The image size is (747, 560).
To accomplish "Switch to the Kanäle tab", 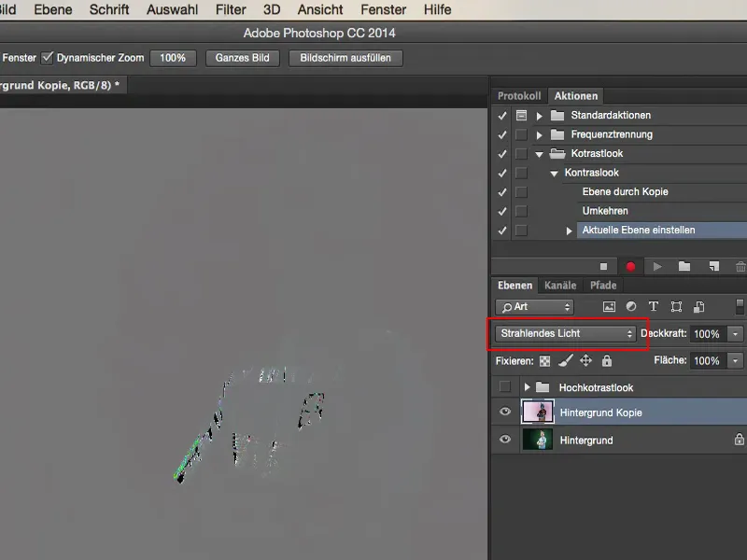I will (560, 286).
